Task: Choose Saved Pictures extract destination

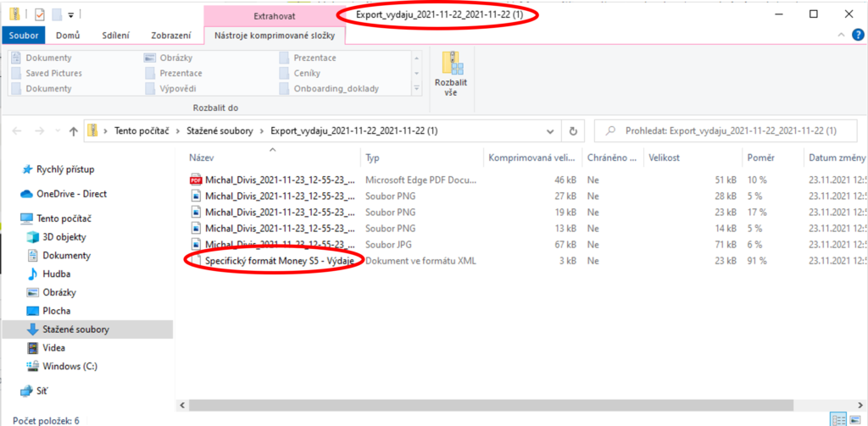Action: (53, 73)
